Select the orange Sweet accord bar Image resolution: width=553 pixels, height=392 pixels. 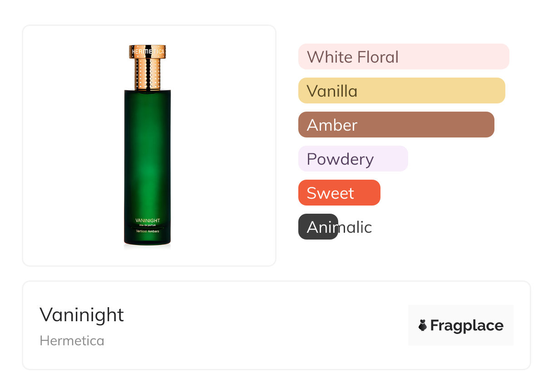click(339, 193)
